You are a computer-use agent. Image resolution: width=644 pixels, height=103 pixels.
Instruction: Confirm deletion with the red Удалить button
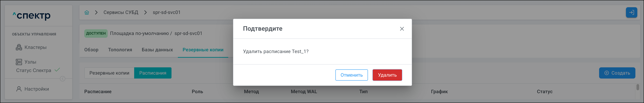pyautogui.click(x=387, y=75)
